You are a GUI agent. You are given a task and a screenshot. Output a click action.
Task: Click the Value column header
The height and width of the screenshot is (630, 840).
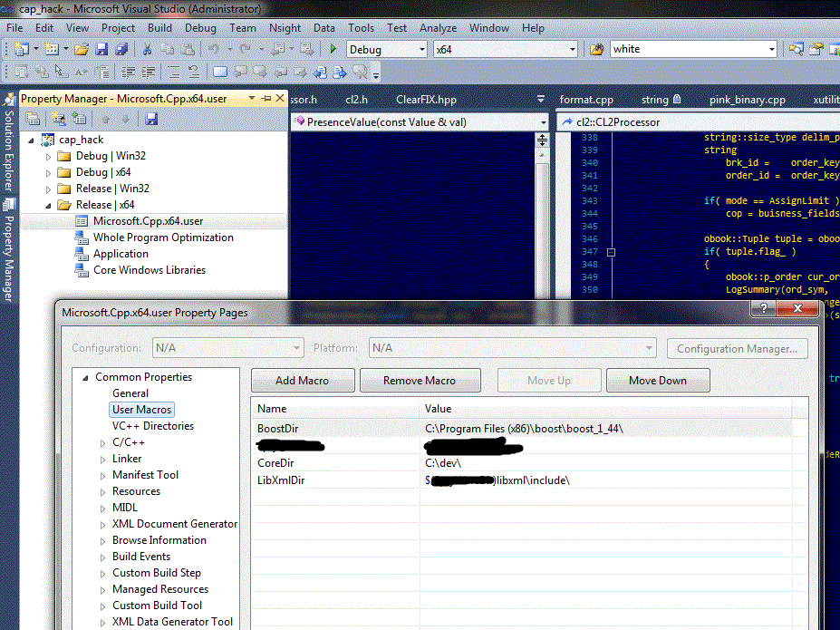606,409
